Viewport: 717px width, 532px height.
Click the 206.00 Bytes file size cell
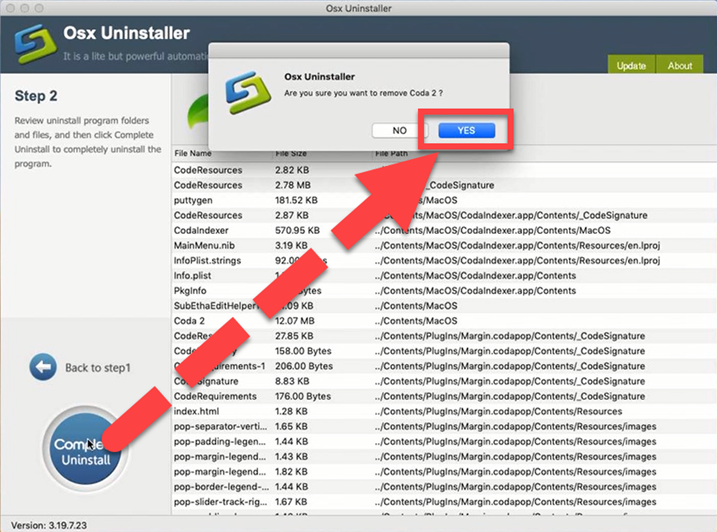point(304,366)
